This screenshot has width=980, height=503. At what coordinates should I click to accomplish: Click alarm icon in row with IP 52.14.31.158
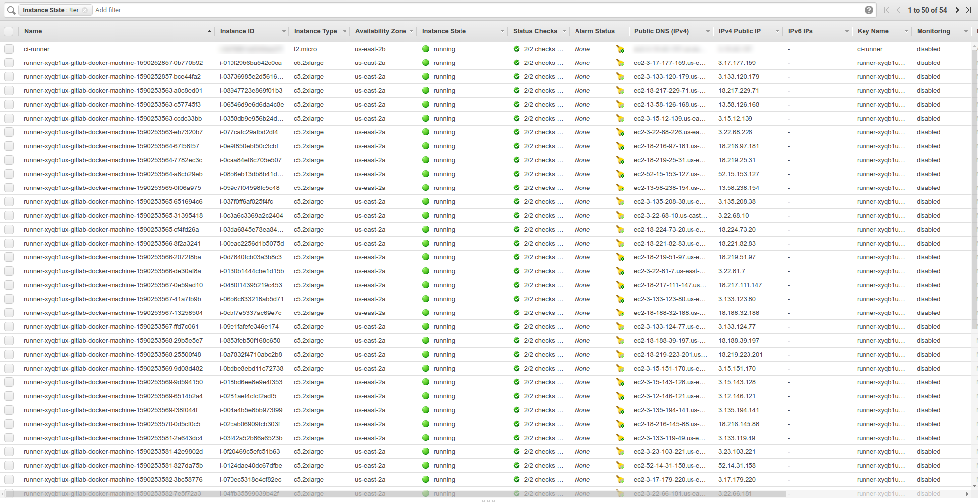pos(620,466)
